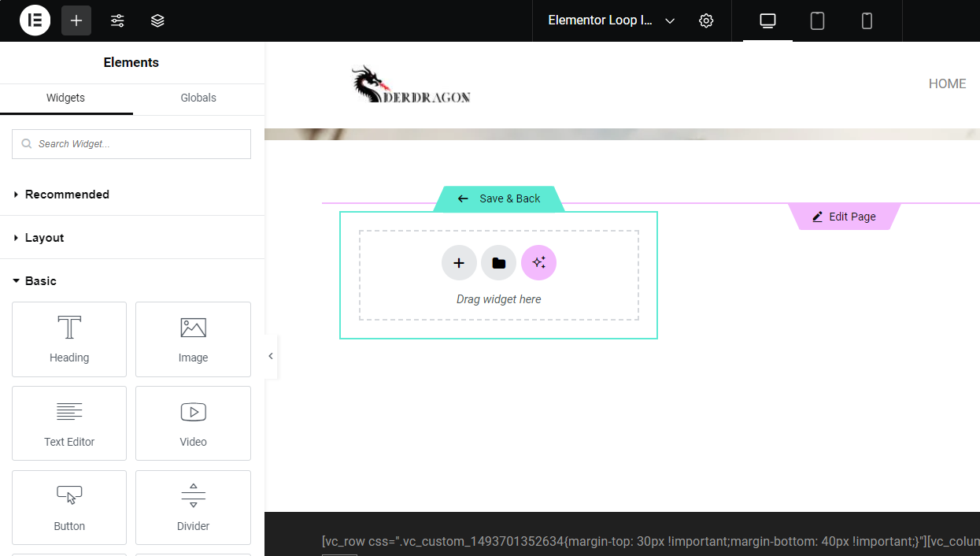Click the Elementor logo menu icon
The height and width of the screenshot is (556, 980).
point(35,20)
